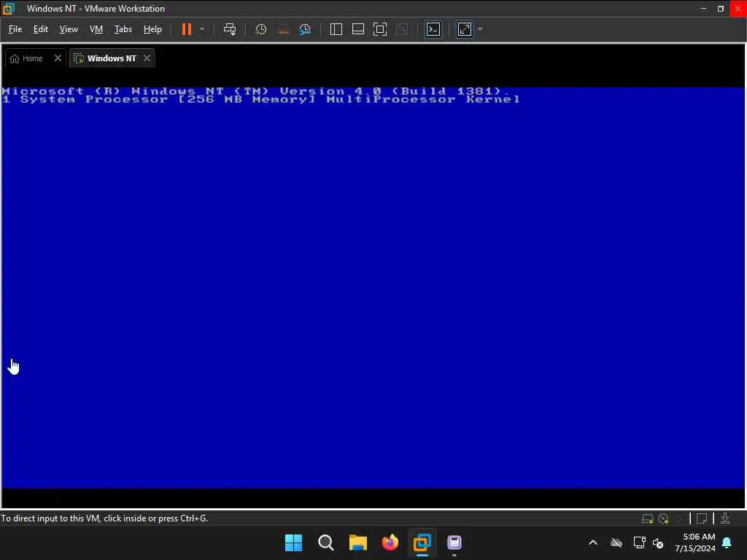Close the Windows NT tab
747x560 pixels.
[147, 58]
